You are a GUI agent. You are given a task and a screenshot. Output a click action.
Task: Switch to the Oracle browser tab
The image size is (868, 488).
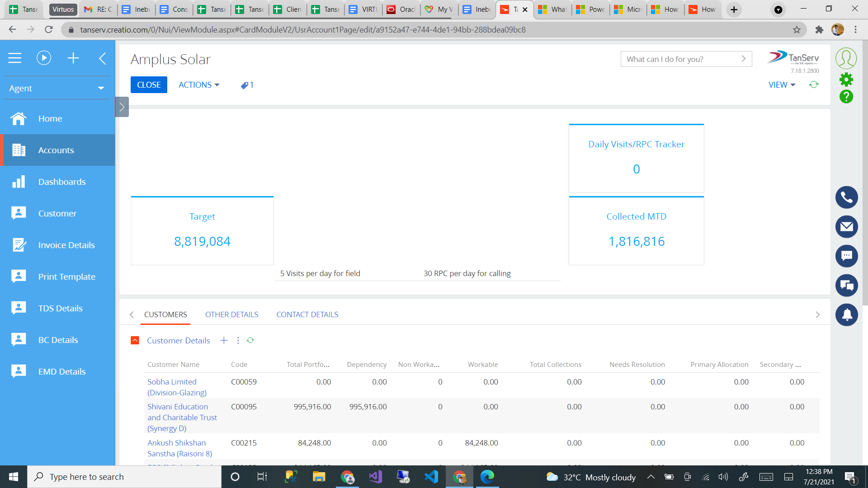(x=401, y=9)
